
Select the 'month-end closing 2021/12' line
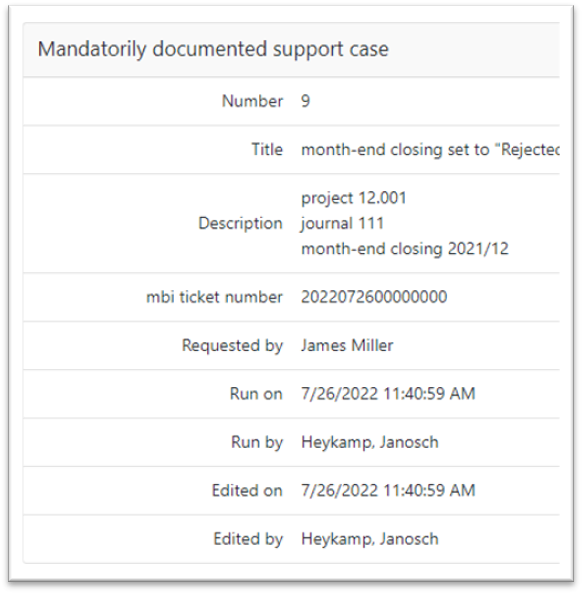pyautogui.click(x=405, y=249)
